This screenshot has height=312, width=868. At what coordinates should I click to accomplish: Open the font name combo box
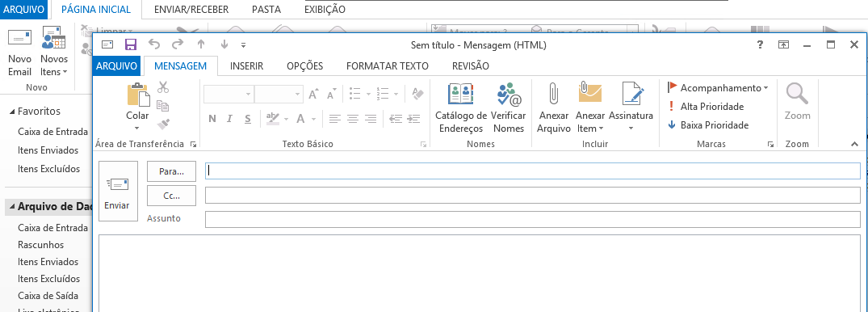pyautogui.click(x=229, y=95)
